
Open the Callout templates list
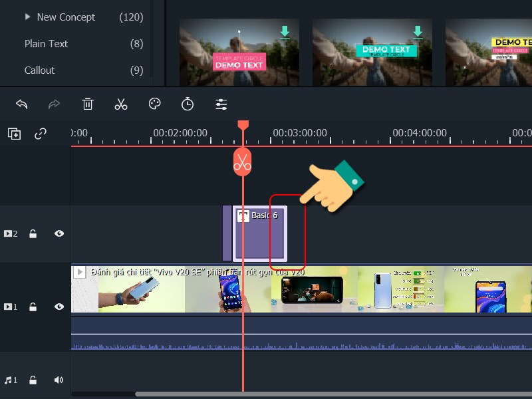(x=39, y=70)
